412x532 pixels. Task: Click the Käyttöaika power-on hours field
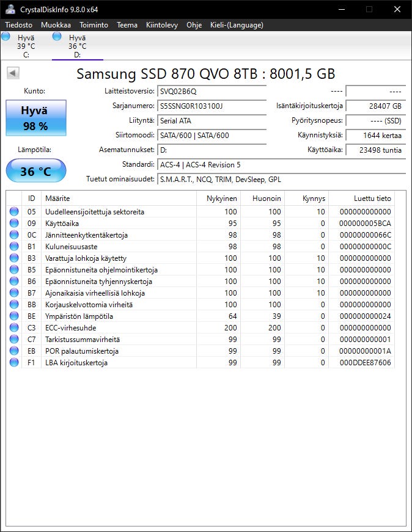(375, 150)
